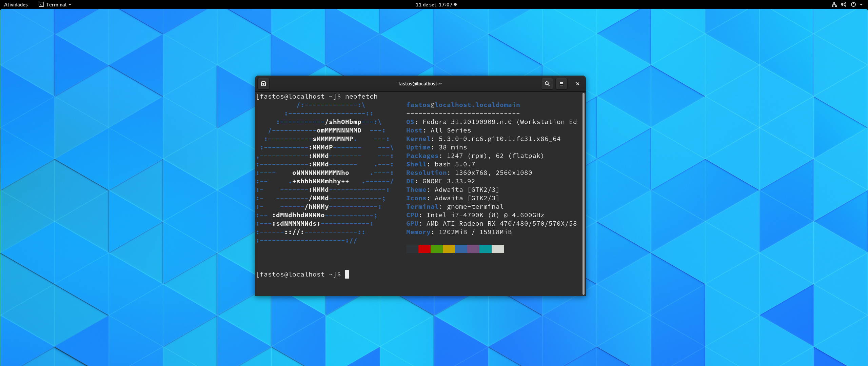Image resolution: width=868 pixels, height=366 pixels.
Task: Open Atividades overview
Action: click(16, 5)
